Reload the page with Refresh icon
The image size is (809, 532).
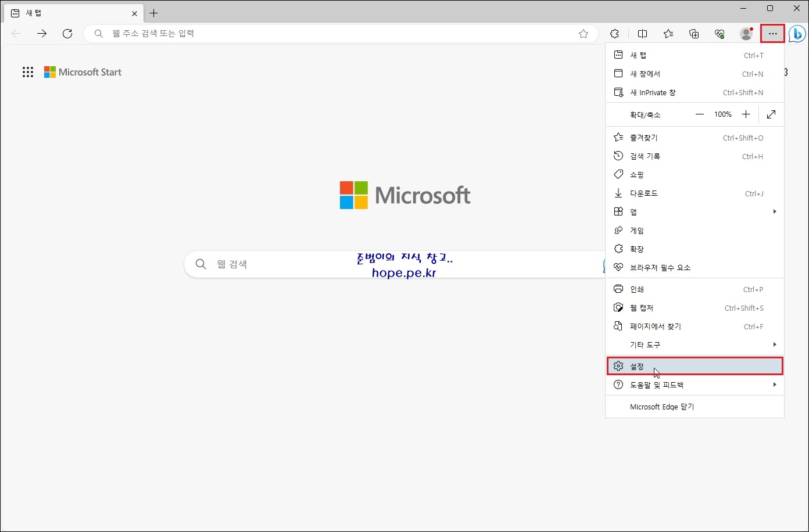[67, 34]
